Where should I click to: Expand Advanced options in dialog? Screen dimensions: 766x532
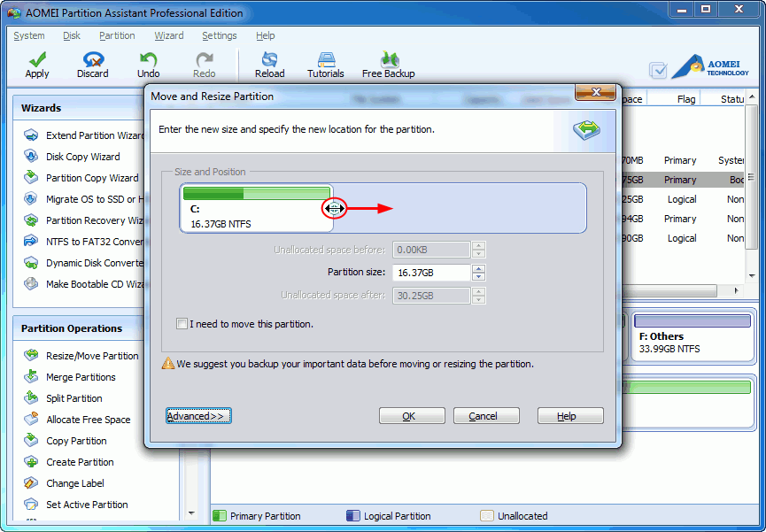(198, 416)
